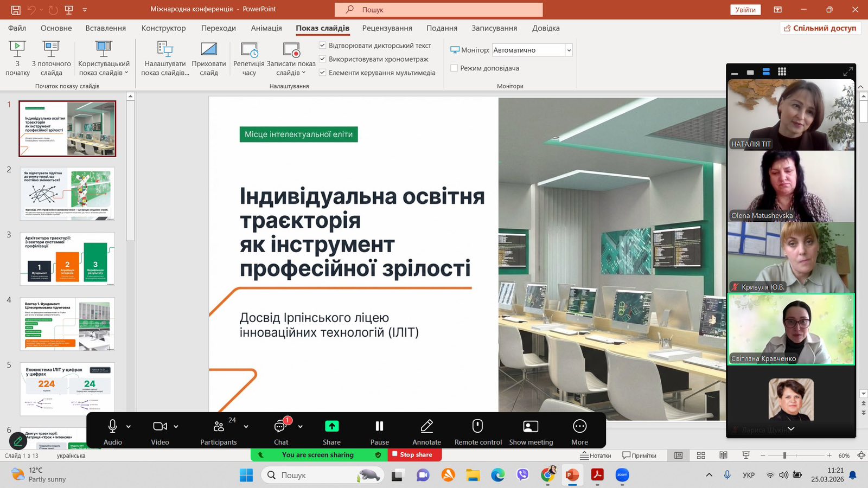Click Remote control in Zoom toolbar
The image size is (868, 488).
pyautogui.click(x=478, y=432)
